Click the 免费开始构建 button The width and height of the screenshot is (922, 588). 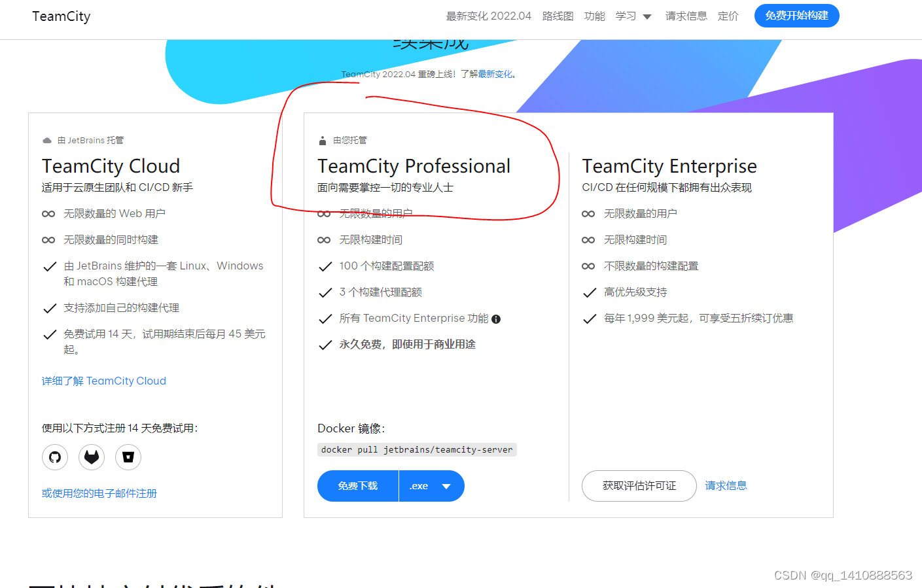797,16
